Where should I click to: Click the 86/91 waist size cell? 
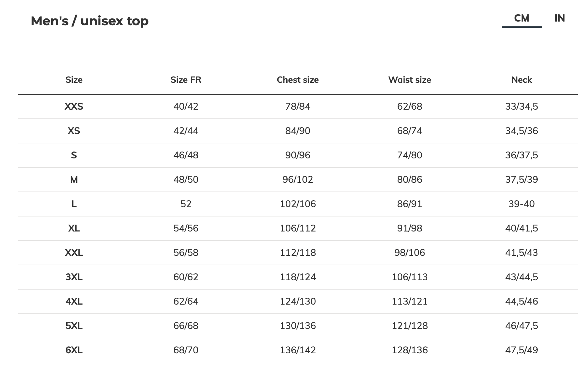pyautogui.click(x=410, y=204)
